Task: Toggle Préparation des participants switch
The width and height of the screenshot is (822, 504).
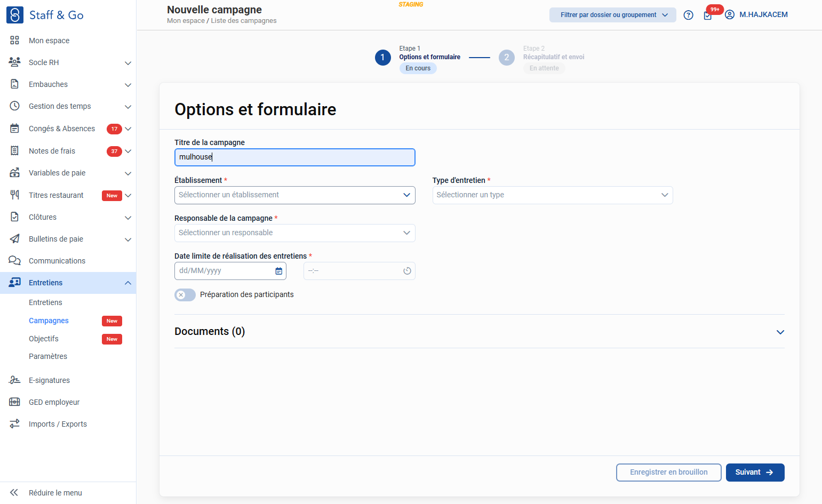Action: 185,295
